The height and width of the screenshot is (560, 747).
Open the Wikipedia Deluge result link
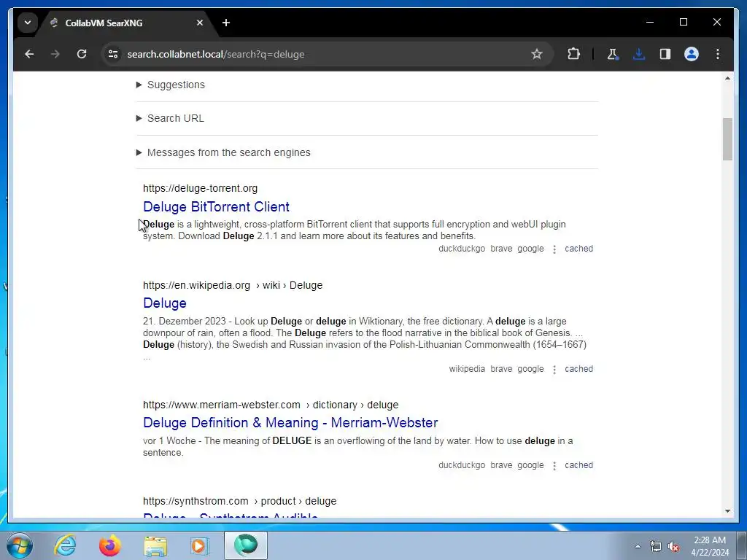click(164, 303)
